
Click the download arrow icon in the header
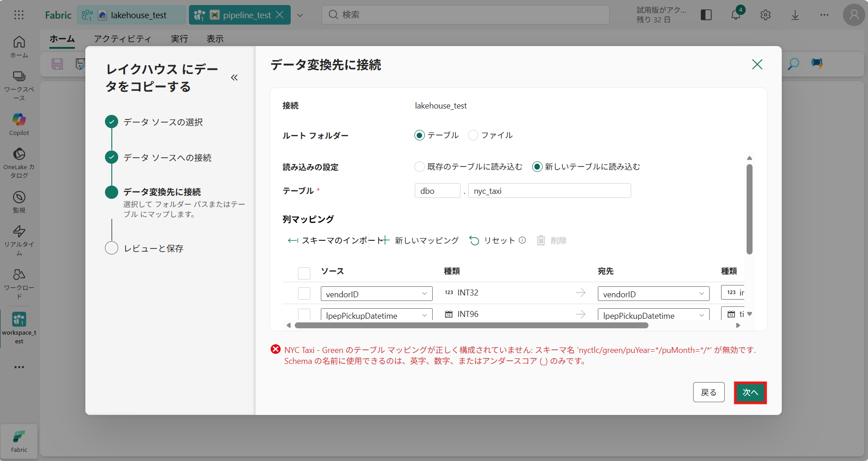795,15
